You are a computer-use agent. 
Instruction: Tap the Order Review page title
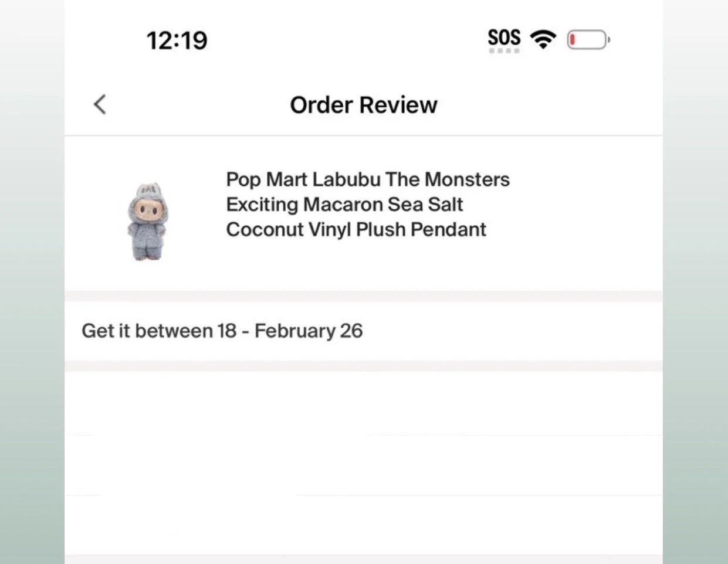click(364, 105)
